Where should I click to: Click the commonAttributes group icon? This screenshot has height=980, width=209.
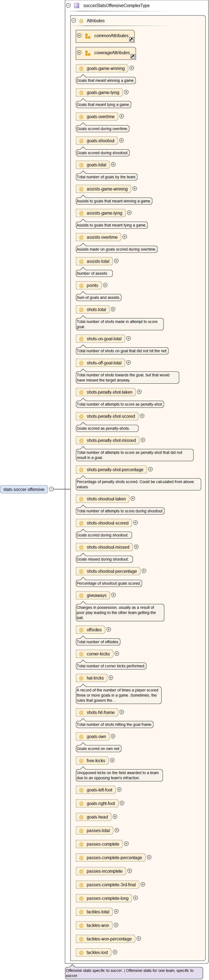tap(88, 36)
